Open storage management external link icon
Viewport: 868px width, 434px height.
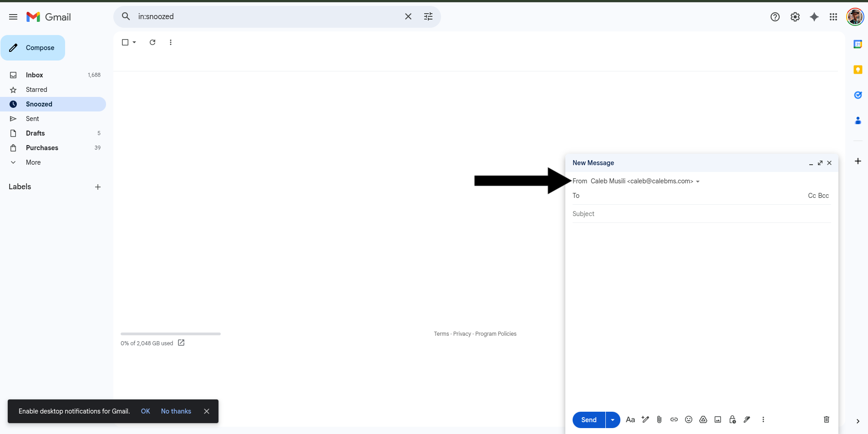(x=181, y=343)
